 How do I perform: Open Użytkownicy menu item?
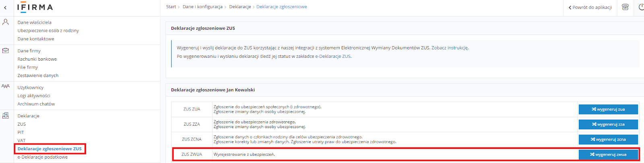coord(31,88)
